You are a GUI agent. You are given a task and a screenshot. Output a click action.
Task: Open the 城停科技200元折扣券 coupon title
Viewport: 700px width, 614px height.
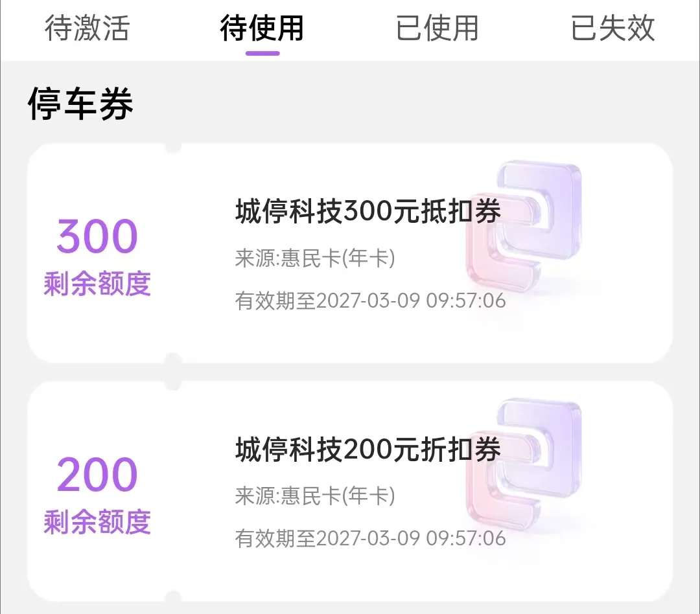(x=368, y=449)
